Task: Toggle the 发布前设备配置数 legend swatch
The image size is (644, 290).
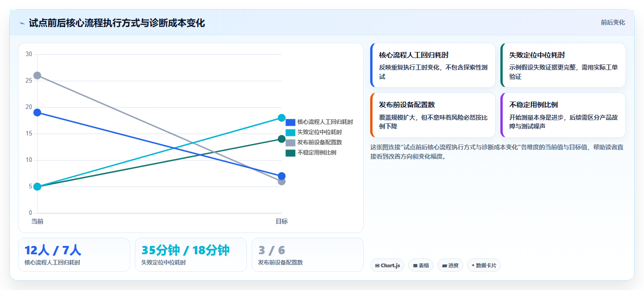Action: pyautogui.click(x=290, y=142)
